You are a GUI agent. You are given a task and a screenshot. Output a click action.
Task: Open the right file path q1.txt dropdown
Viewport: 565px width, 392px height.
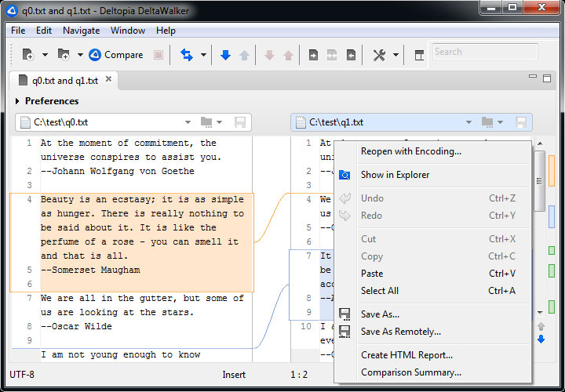click(x=468, y=122)
